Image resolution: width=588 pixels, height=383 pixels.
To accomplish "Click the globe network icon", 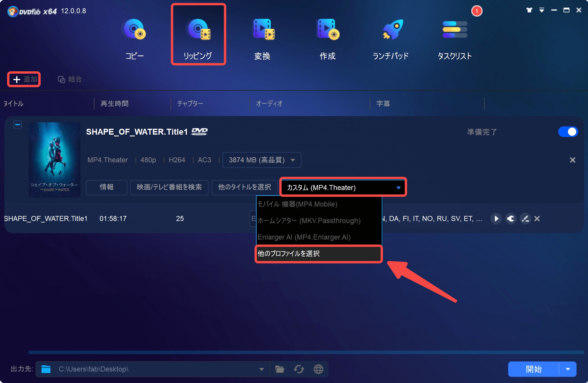I will 318,369.
